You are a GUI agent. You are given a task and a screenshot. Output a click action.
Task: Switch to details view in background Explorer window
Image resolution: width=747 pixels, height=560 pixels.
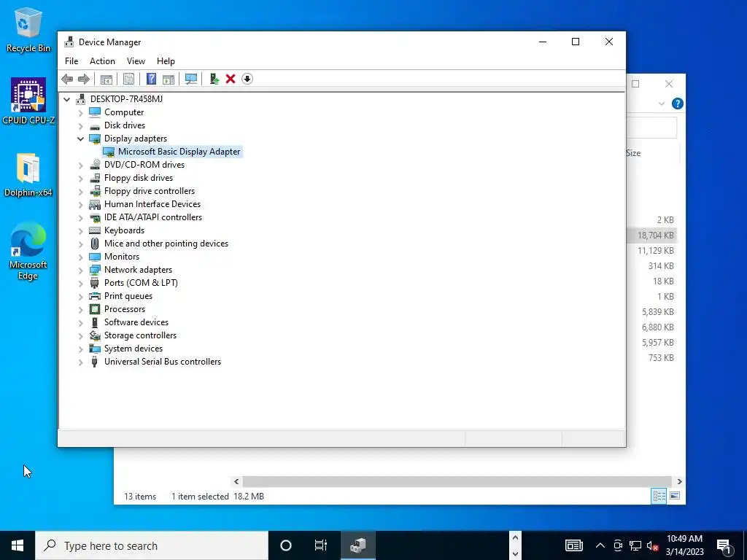click(x=659, y=496)
